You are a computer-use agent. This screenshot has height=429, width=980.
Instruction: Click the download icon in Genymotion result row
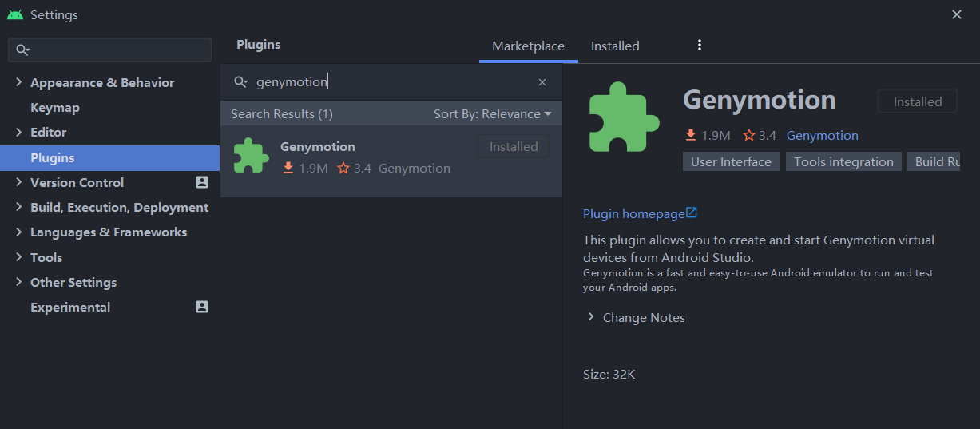coord(288,168)
